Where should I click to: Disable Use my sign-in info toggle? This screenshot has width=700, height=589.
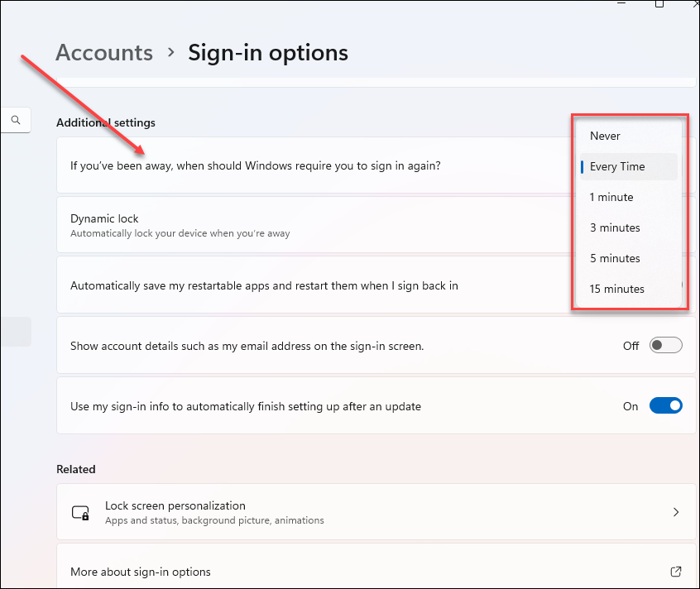pos(665,406)
